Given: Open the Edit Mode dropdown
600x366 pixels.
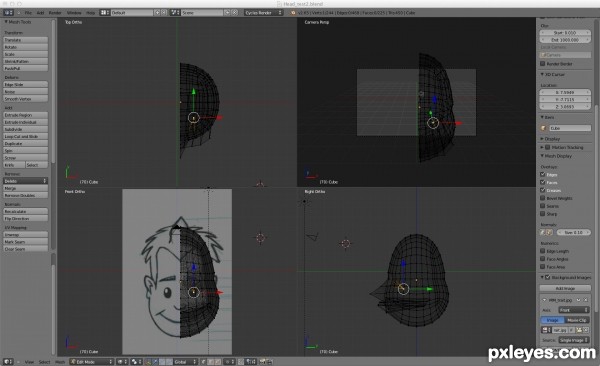Looking at the screenshot, I should (x=92, y=361).
